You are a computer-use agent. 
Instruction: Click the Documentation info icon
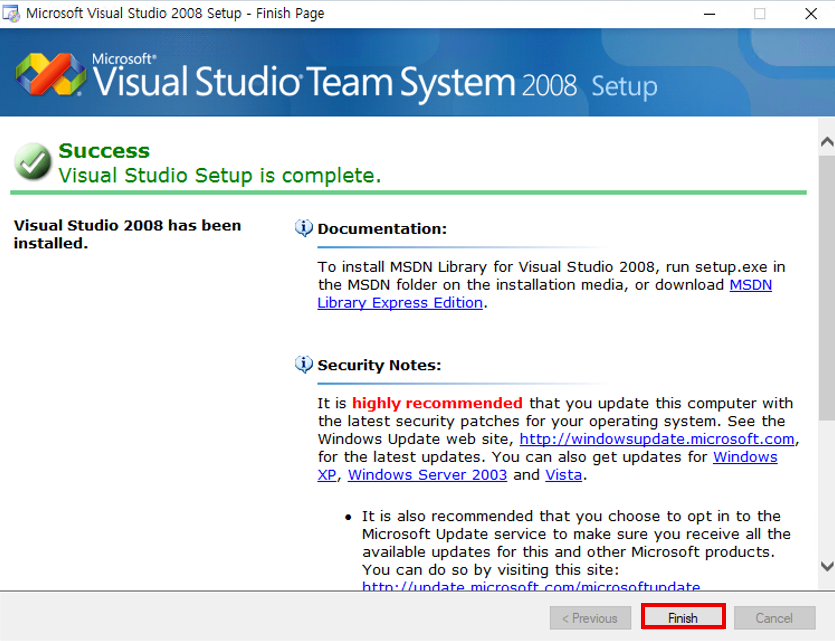click(x=304, y=228)
